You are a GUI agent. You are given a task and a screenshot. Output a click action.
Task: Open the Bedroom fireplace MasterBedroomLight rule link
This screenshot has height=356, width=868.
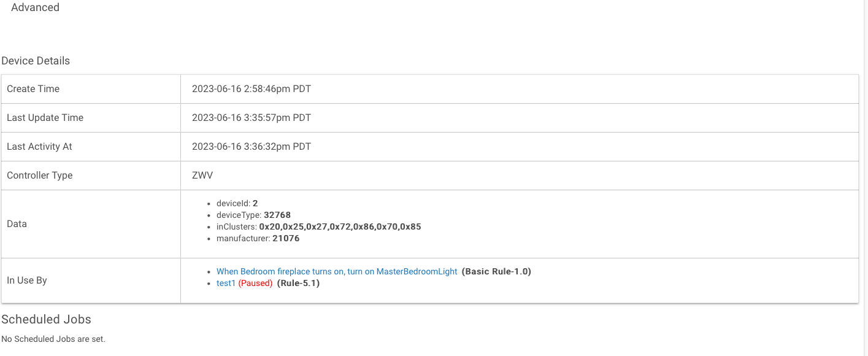click(337, 271)
